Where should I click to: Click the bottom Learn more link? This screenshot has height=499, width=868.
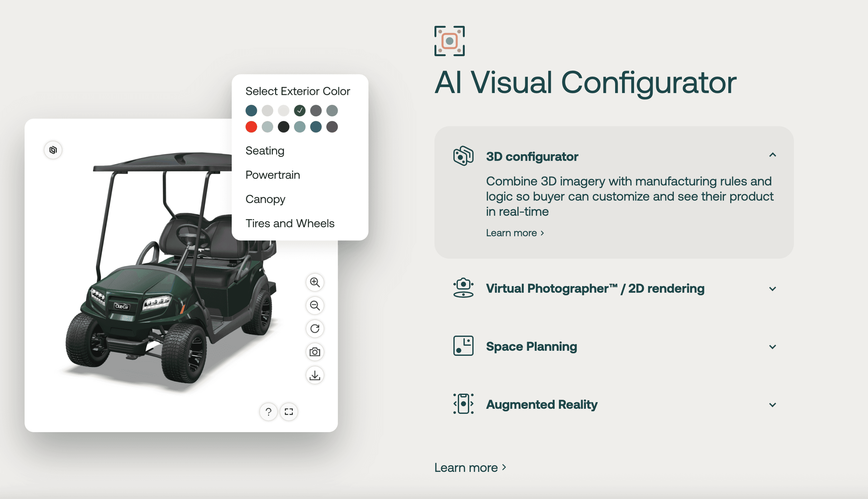coord(470,468)
